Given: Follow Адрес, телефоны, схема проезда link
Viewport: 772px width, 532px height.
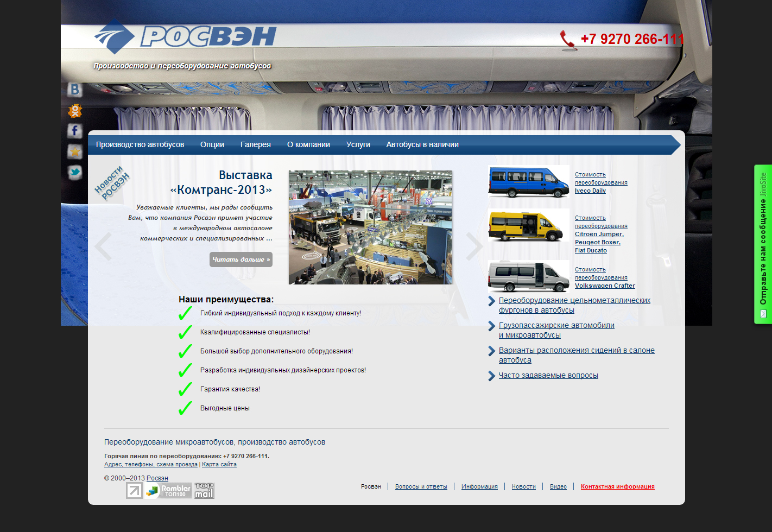Looking at the screenshot, I should (x=151, y=464).
